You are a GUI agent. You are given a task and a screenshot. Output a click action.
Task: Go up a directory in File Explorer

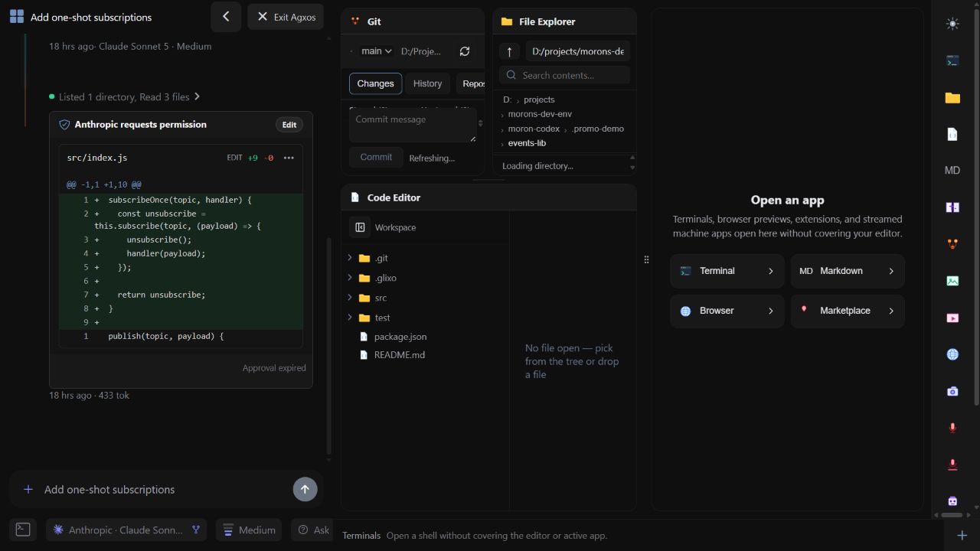point(509,51)
